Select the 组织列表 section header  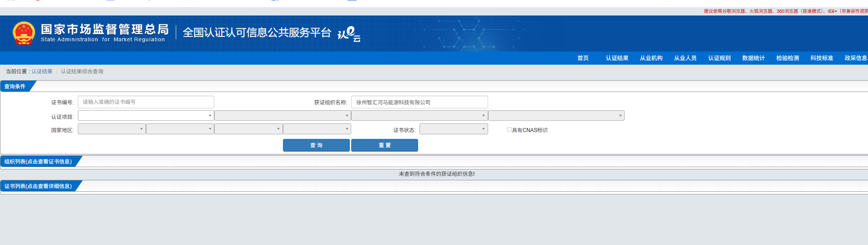coord(38,162)
